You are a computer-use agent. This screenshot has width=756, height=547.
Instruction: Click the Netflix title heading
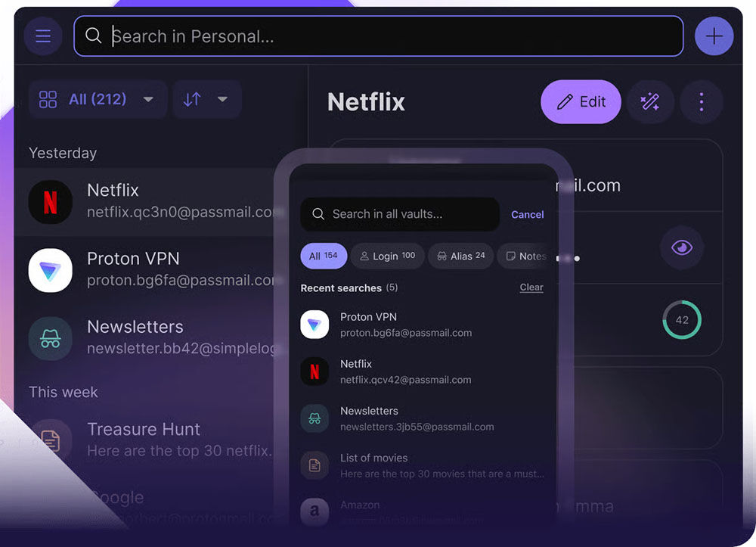pos(366,102)
